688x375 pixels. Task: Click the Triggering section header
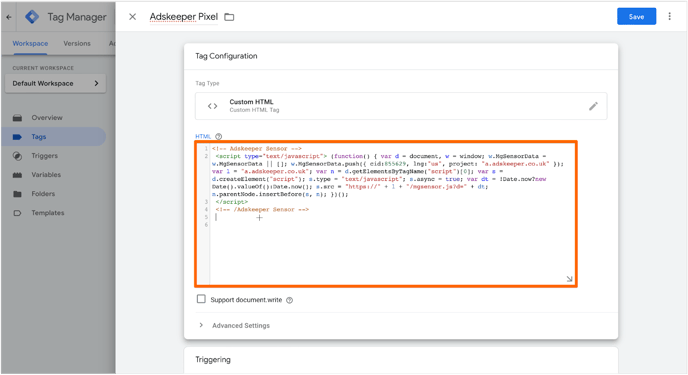pos(213,360)
